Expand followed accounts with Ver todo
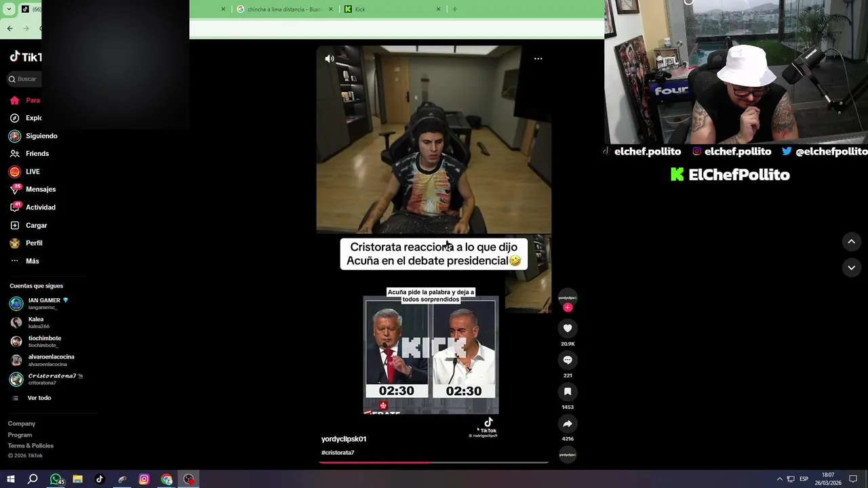Viewport: 868px width, 488px height. pyautogui.click(x=31, y=398)
